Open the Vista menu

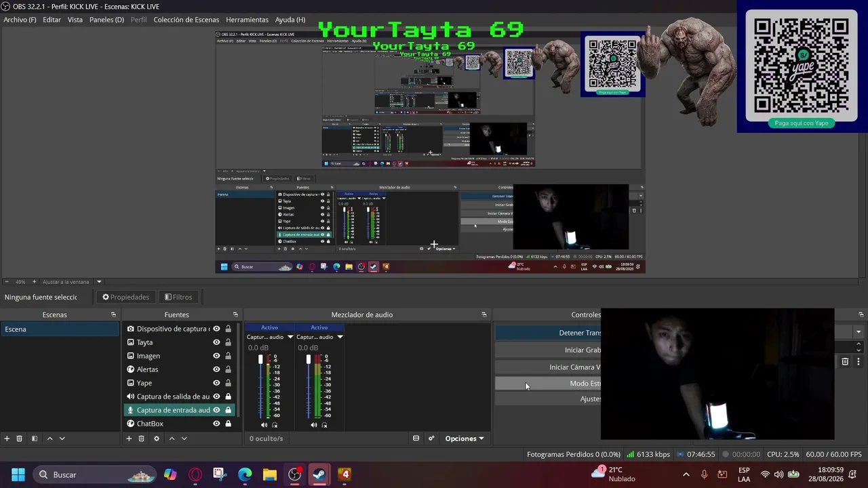click(75, 20)
